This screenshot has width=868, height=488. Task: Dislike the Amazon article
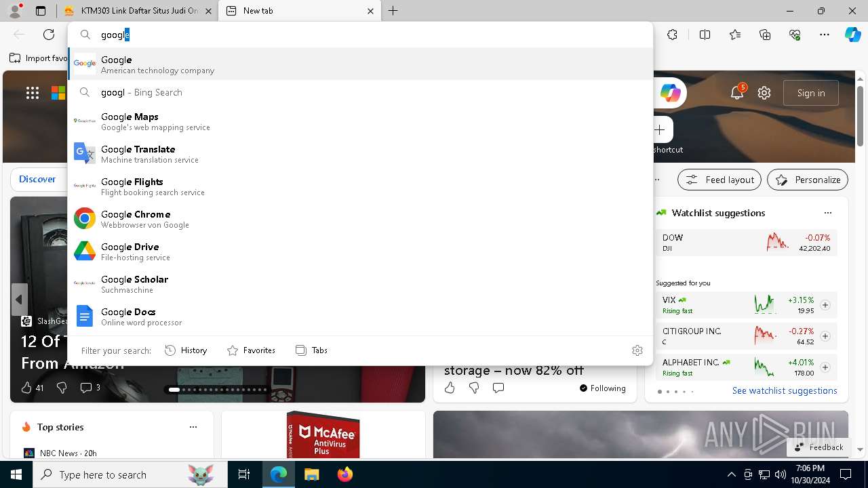pyautogui.click(x=62, y=388)
